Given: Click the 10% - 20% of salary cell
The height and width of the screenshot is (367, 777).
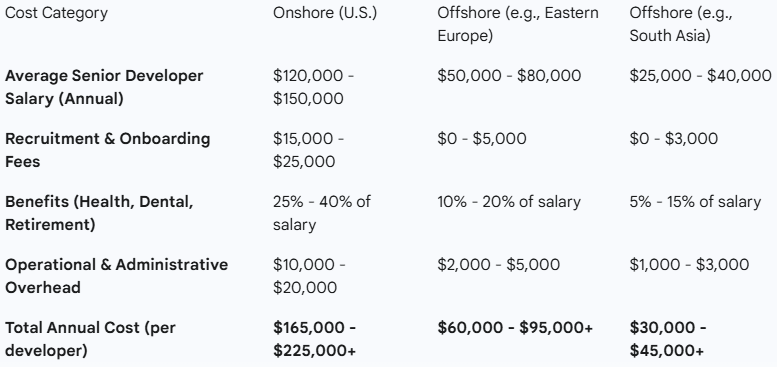Looking at the screenshot, I should click(508, 202).
